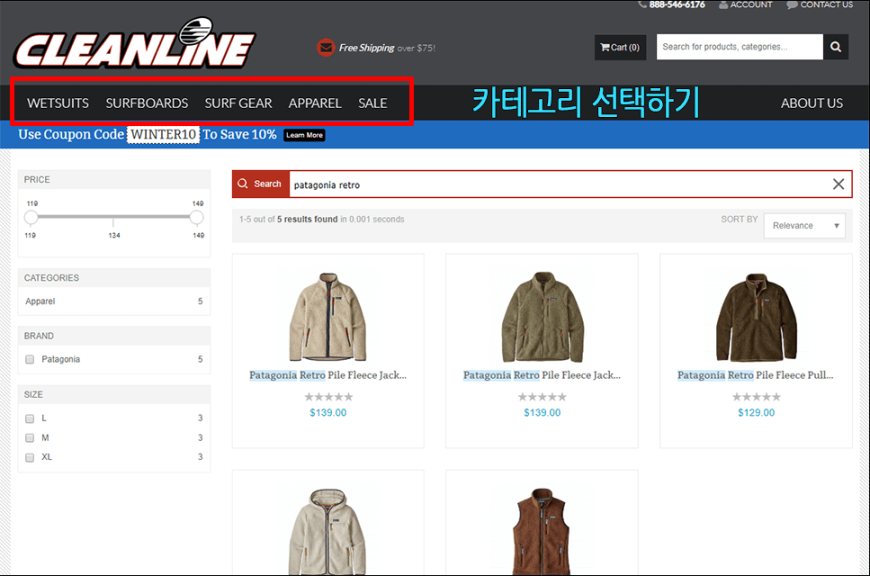870x576 pixels.
Task: Open the olive green fleece jacket thumbnail
Action: (x=542, y=316)
